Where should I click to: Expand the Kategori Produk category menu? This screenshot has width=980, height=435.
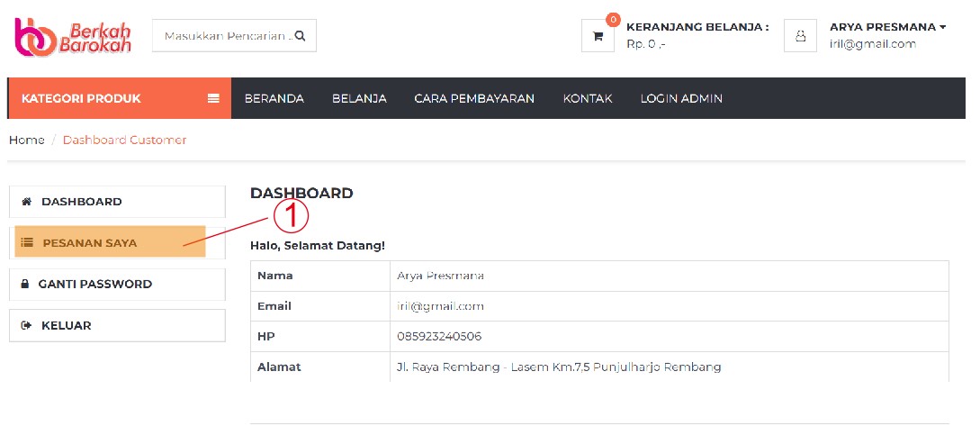(81, 99)
